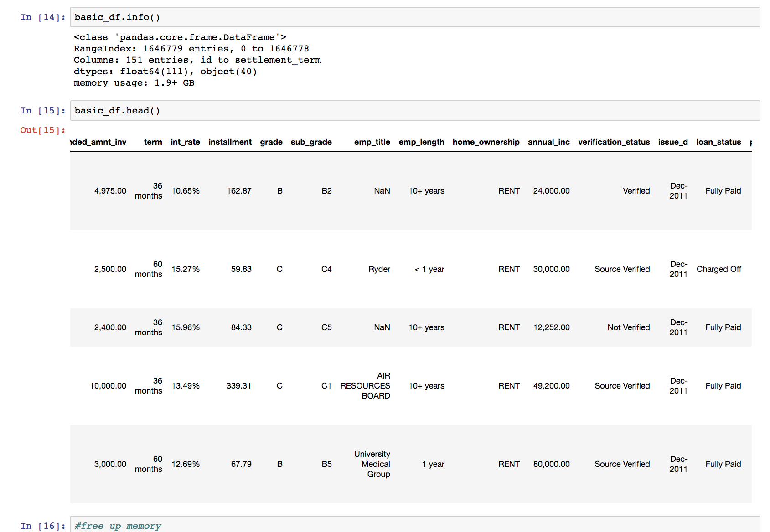Click the '< 1 year' emp_length cell
Viewport: 770px width, 532px height.
pos(429,269)
